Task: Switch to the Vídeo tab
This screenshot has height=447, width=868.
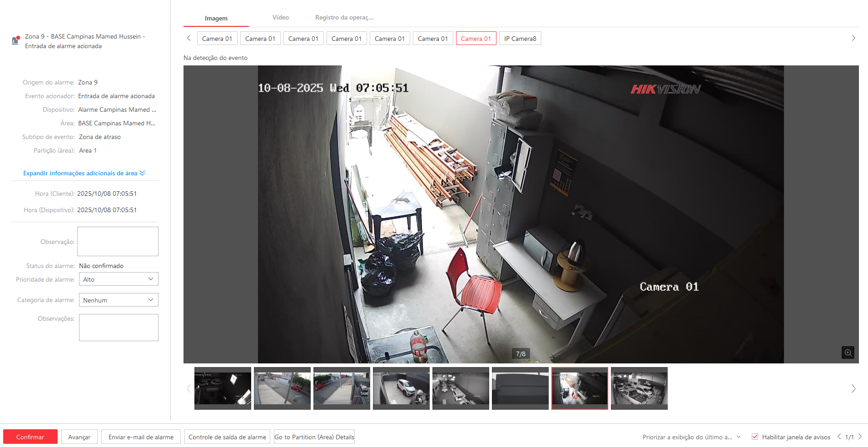Action: coord(280,18)
